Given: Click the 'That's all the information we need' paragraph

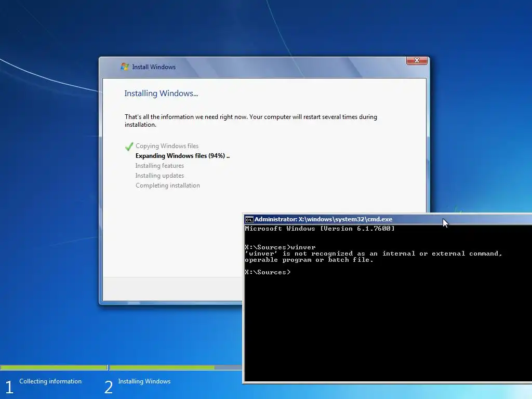Looking at the screenshot, I should tap(251, 121).
